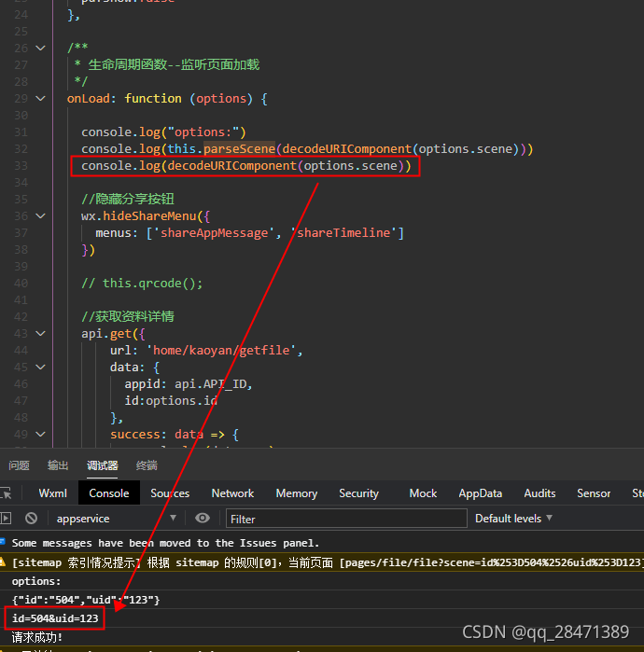644x652 pixels.
Task: Click the sitemap warning triangle icon
Action: pos(3,562)
